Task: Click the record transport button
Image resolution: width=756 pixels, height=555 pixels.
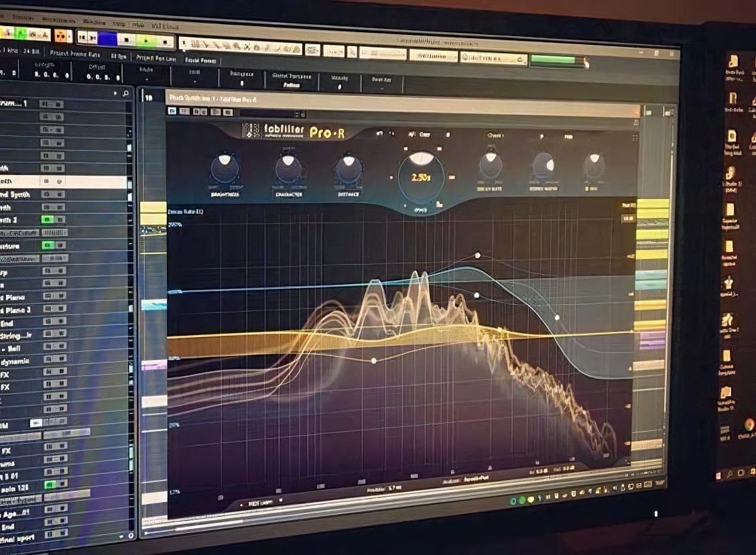Action: click(x=165, y=42)
